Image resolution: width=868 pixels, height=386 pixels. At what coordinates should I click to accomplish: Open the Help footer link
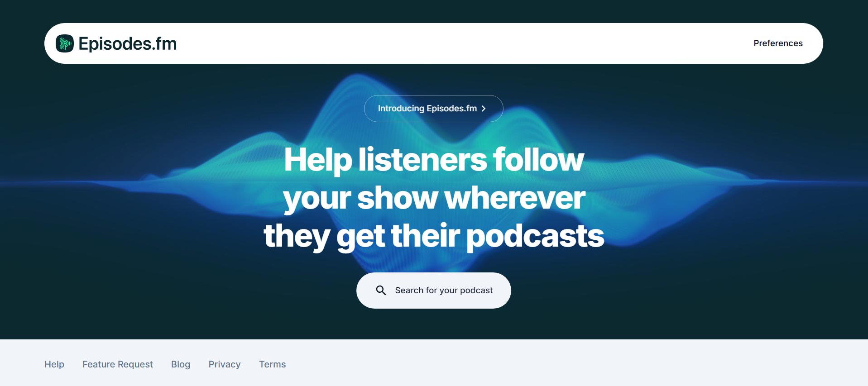pyautogui.click(x=54, y=364)
